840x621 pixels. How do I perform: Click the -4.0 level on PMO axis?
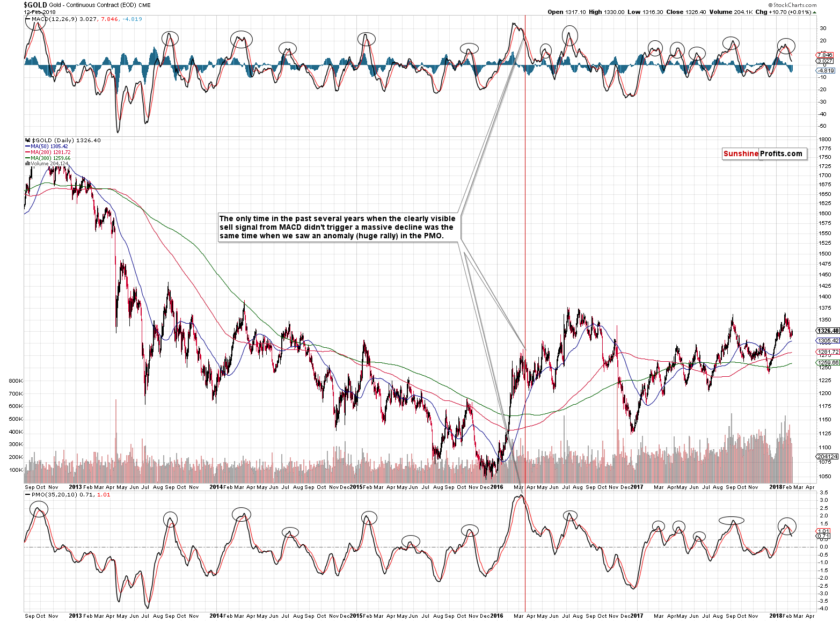pyautogui.click(x=823, y=609)
